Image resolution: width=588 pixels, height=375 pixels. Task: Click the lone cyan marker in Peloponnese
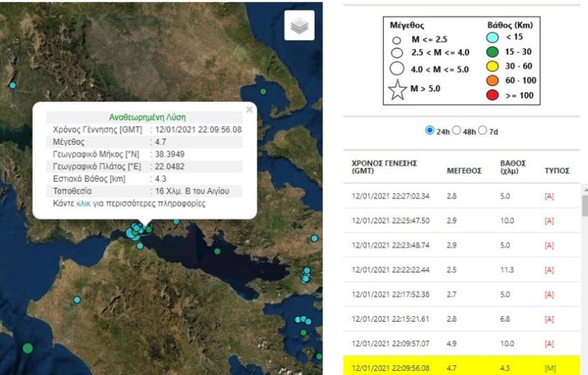[x=77, y=300]
